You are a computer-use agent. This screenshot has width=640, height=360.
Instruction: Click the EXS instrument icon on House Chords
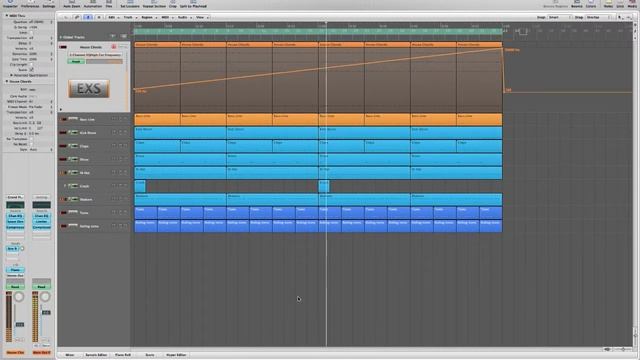tap(89, 89)
